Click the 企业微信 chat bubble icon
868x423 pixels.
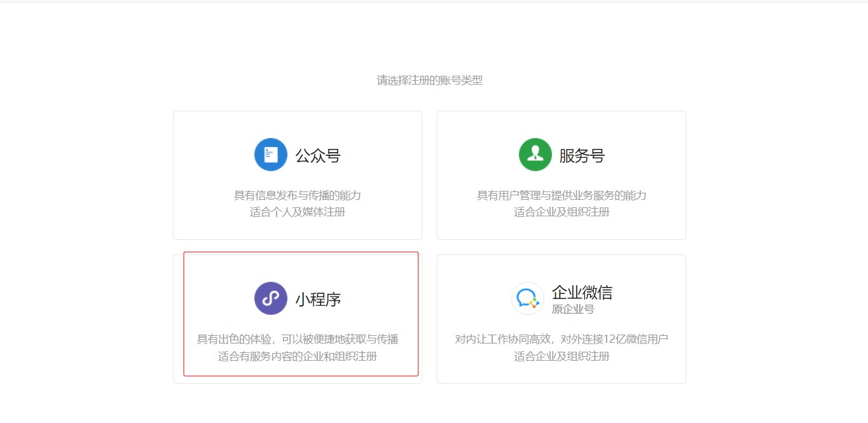[528, 298]
